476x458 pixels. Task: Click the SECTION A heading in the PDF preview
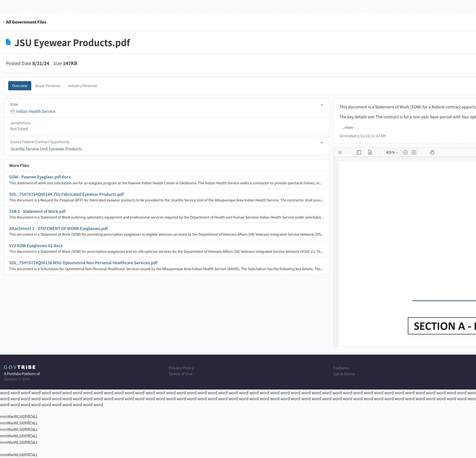(x=442, y=326)
